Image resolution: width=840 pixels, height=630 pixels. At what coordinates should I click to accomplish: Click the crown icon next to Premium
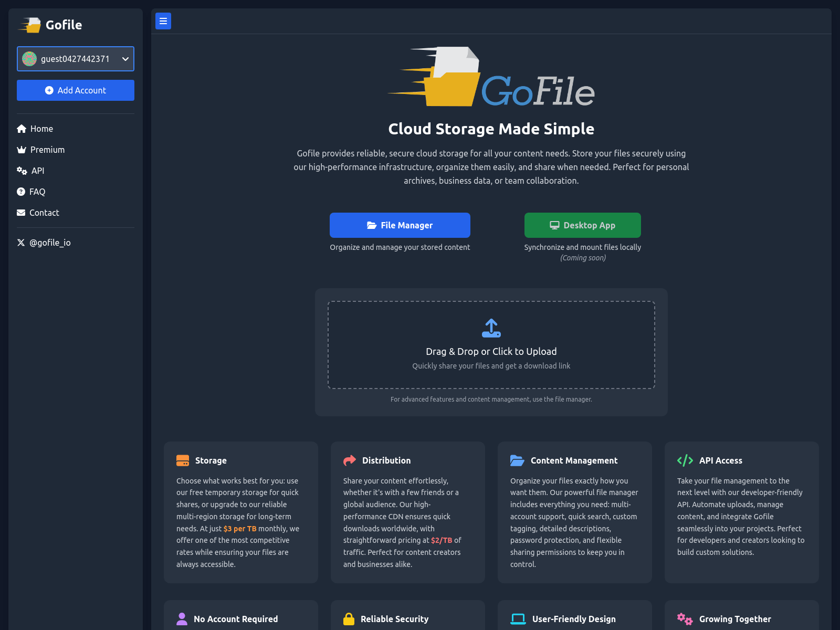point(22,150)
